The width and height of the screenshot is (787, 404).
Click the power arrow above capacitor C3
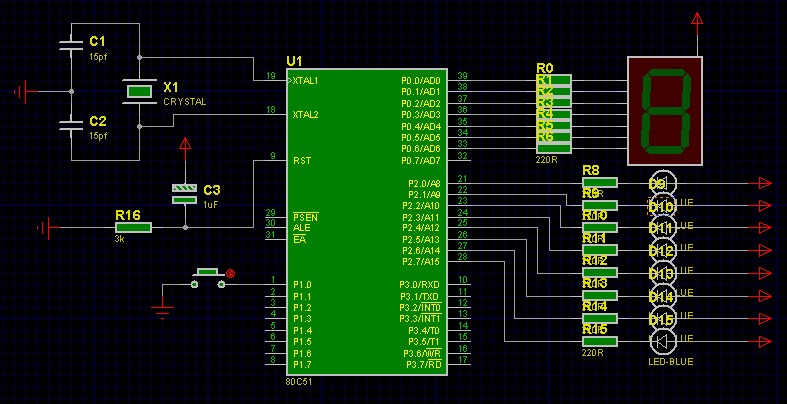click(183, 149)
